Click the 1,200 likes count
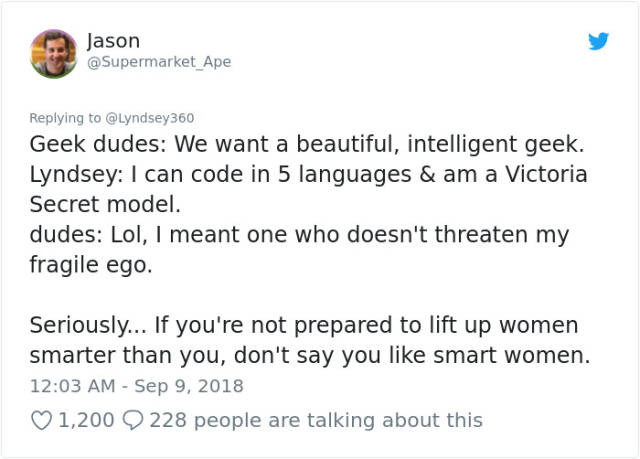The width and height of the screenshot is (640, 459). pos(86,421)
